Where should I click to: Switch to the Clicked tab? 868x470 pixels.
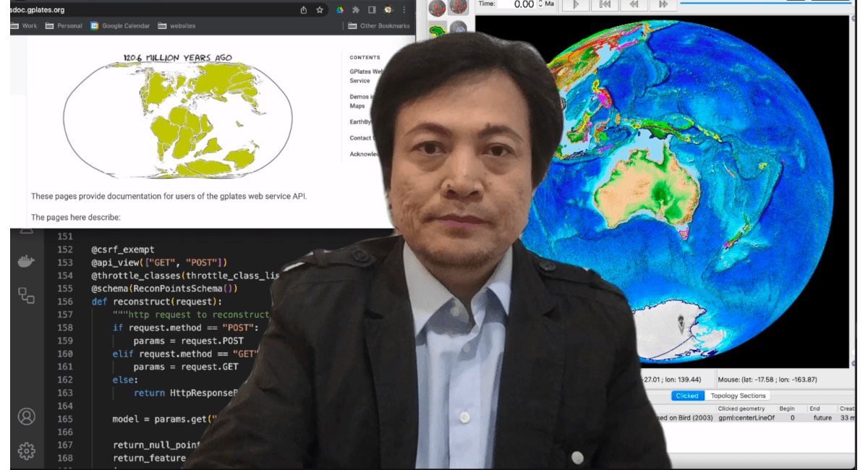(686, 396)
